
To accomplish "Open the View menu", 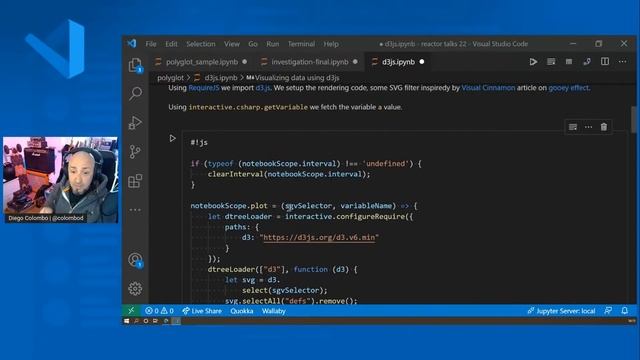I will tap(232, 44).
